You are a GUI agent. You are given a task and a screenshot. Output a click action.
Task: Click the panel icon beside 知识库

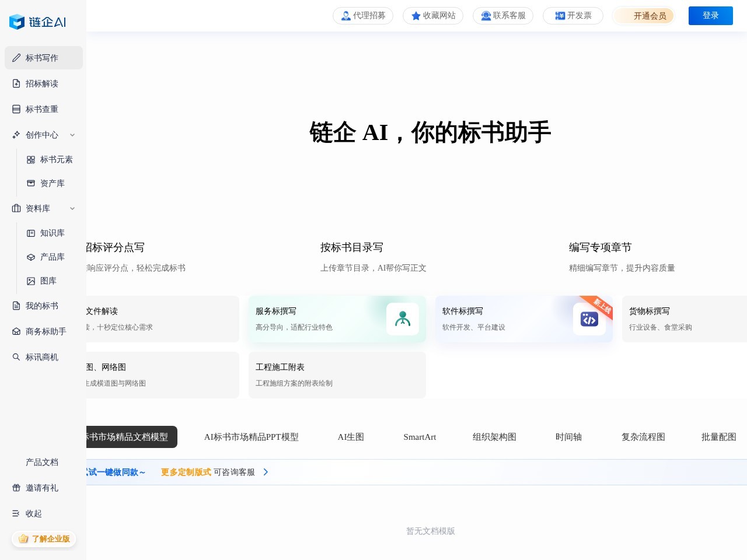pyautogui.click(x=31, y=233)
